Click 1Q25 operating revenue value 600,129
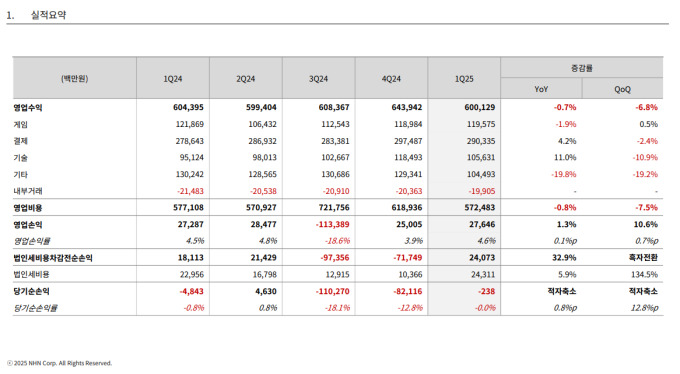680x374 pixels. (x=480, y=107)
